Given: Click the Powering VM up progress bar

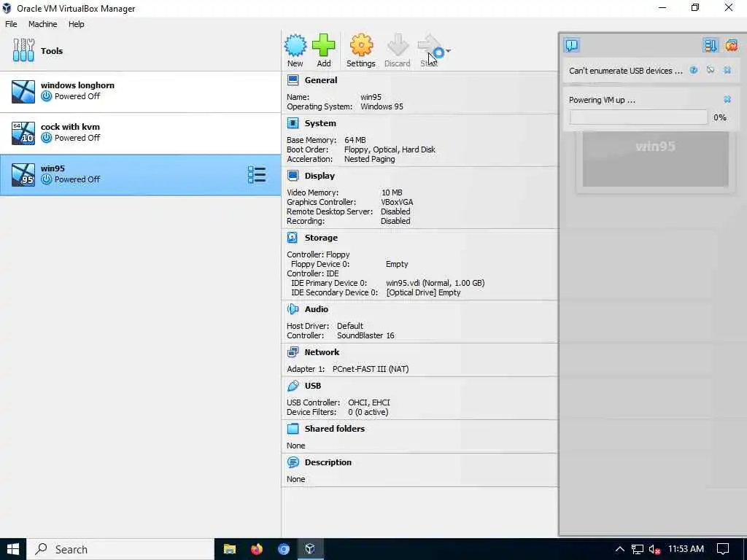Looking at the screenshot, I should [638, 117].
